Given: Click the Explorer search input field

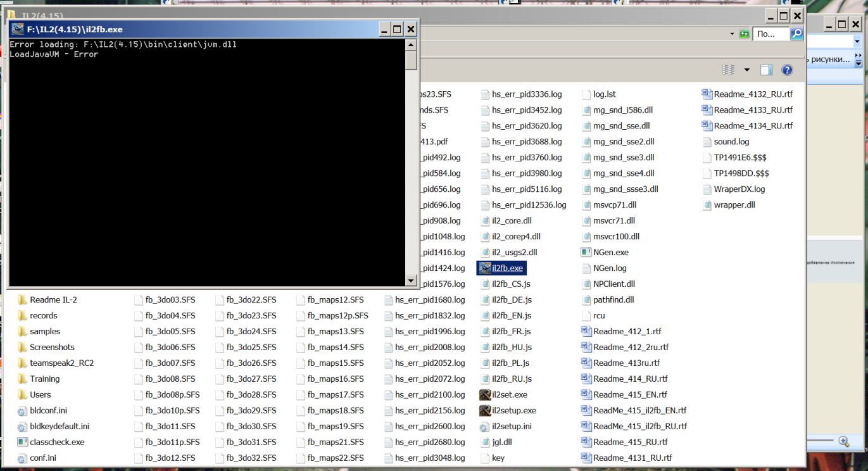Looking at the screenshot, I should pyautogui.click(x=771, y=34).
